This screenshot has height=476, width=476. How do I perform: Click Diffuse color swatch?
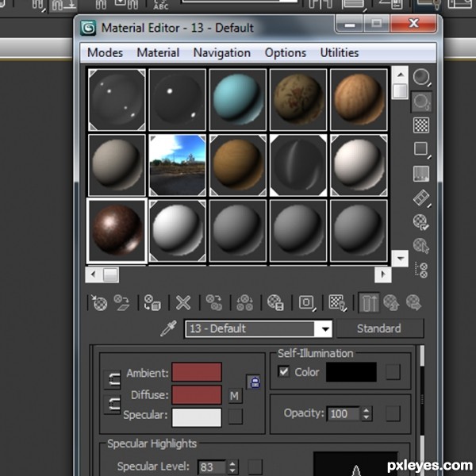pos(197,394)
